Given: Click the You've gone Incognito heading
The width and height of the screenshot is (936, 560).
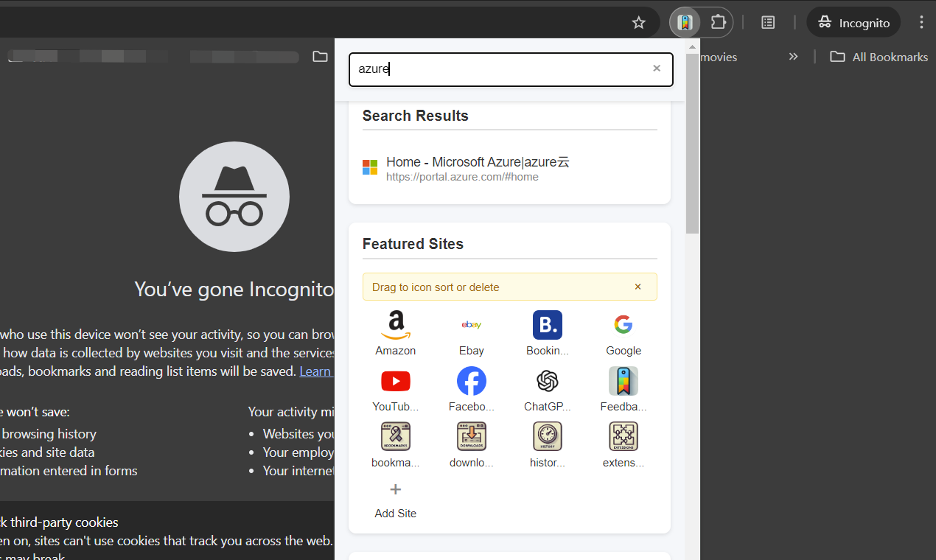Looking at the screenshot, I should point(234,289).
